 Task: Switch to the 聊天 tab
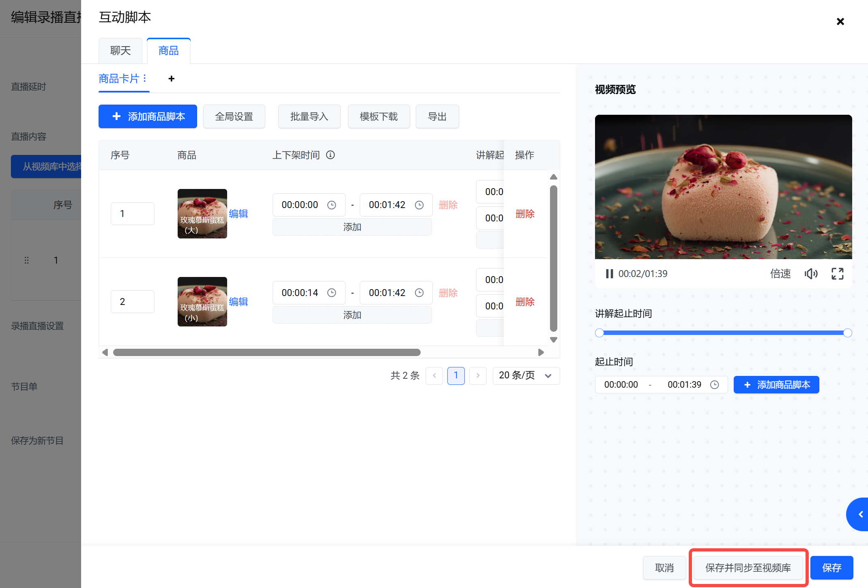click(x=120, y=51)
